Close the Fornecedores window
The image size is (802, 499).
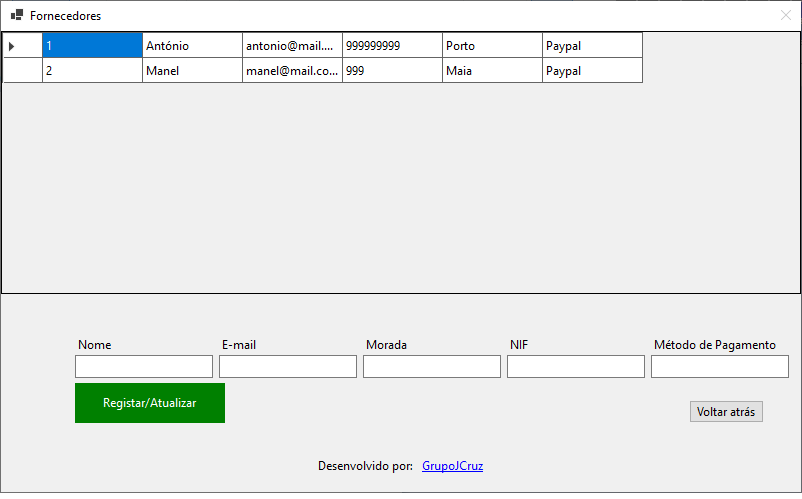tap(785, 16)
